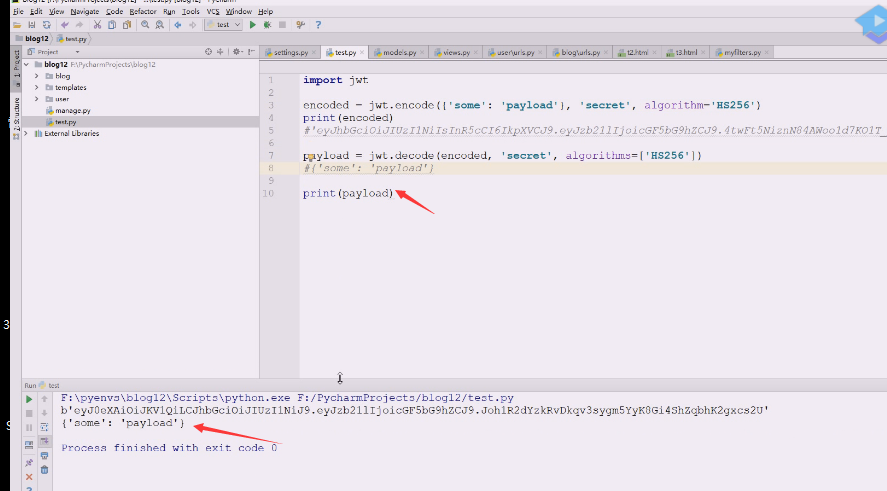Open the Refactor menu
Image resolution: width=887 pixels, height=491 pixels.
click(143, 11)
